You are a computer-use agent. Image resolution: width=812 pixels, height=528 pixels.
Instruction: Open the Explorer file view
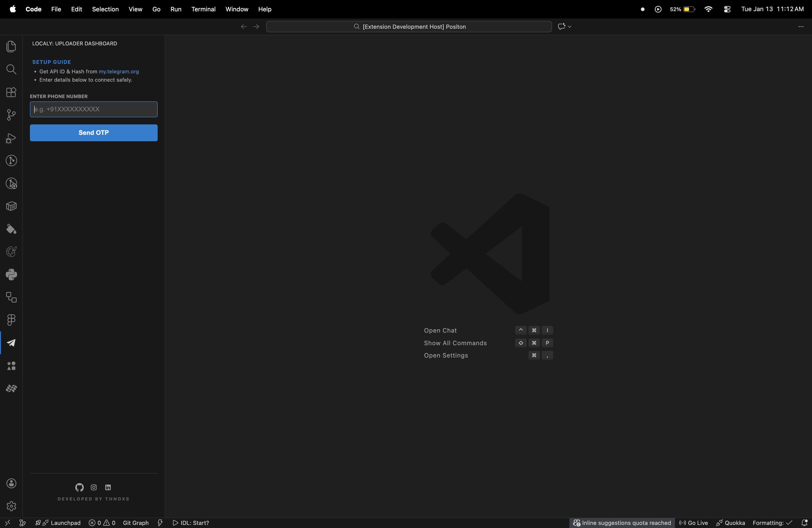(11, 46)
